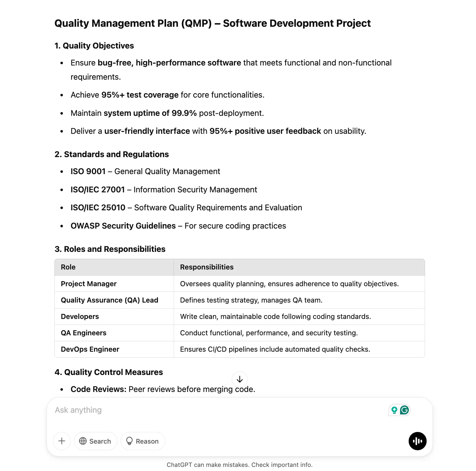The image size is (476, 471).
Task: Click 'bug-free, high-performance software' bullet
Action: [231, 70]
